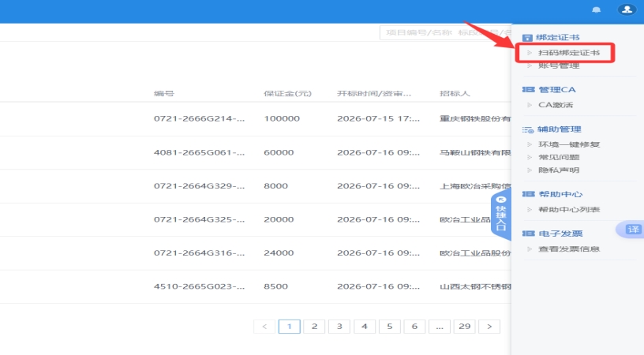The width and height of the screenshot is (644, 355).
Task: Click tenderer 山西太钢不锈钢 cell
Action: click(x=475, y=286)
